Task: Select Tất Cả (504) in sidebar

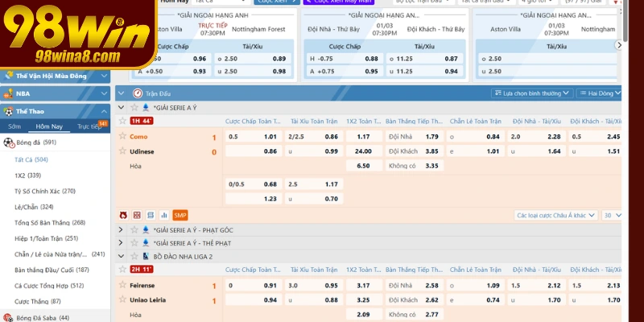Action: [31, 159]
